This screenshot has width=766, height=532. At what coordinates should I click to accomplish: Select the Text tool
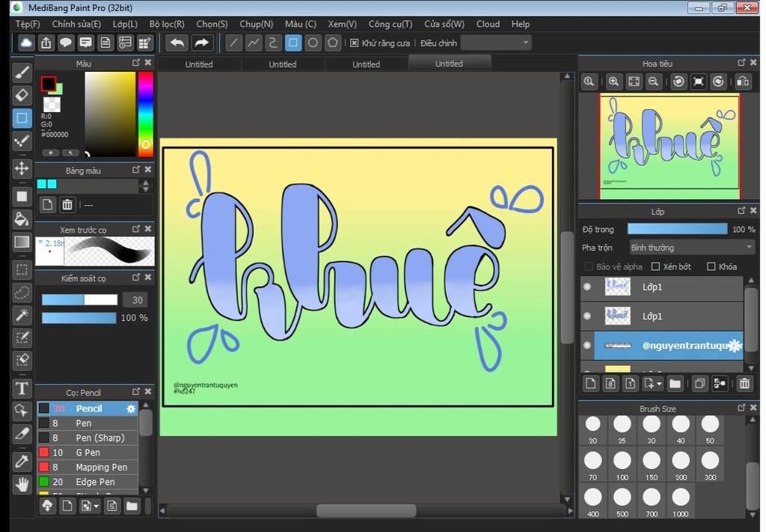pos(22,388)
